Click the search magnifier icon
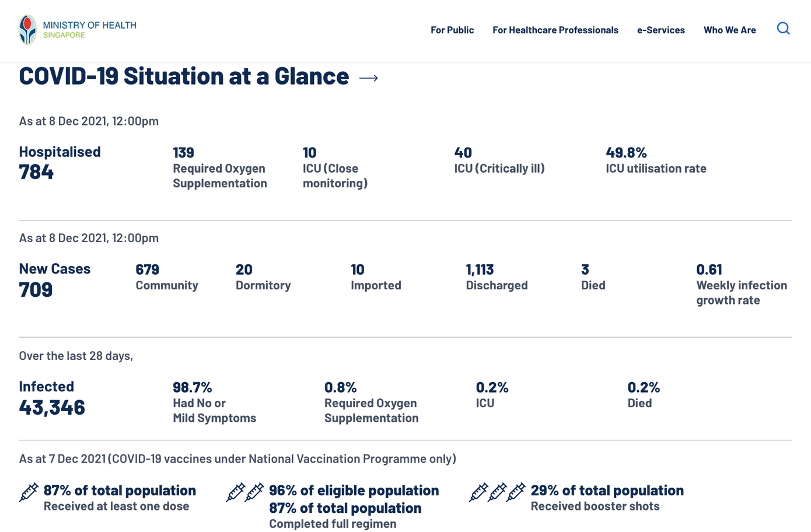The height and width of the screenshot is (532, 811). tap(783, 29)
